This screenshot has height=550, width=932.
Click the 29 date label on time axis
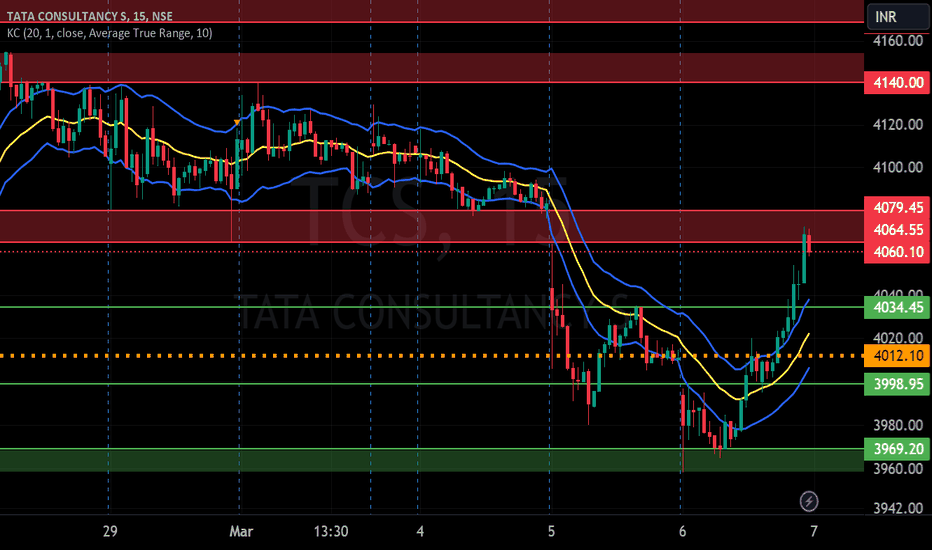pos(109,531)
